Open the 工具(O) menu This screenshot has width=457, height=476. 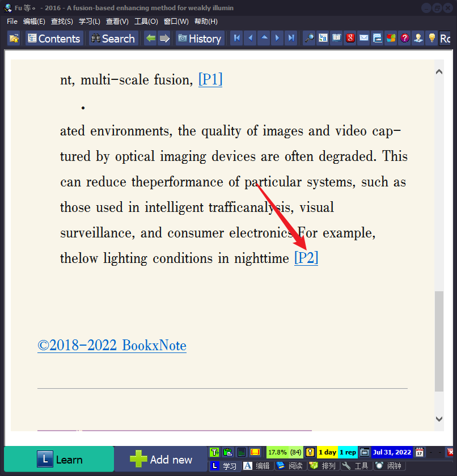click(146, 21)
